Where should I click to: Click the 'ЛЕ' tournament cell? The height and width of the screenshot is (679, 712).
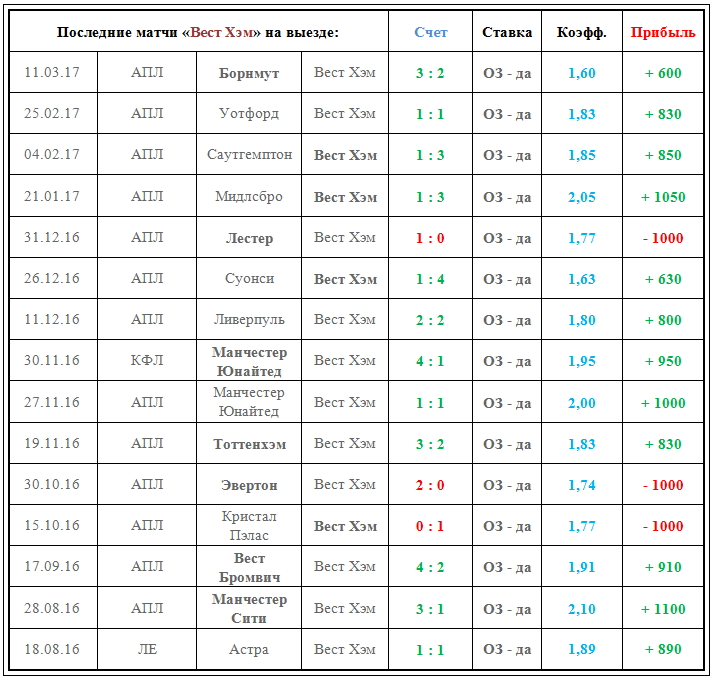point(147,649)
